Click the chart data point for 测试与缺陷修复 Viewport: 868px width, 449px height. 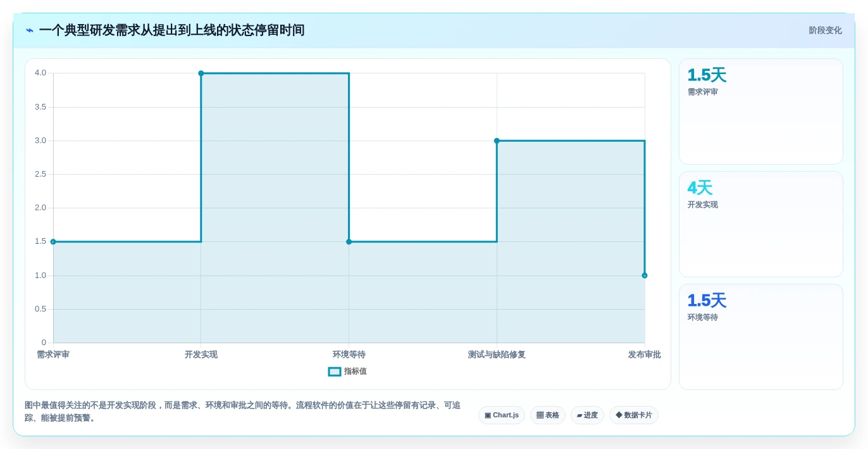[x=497, y=141]
